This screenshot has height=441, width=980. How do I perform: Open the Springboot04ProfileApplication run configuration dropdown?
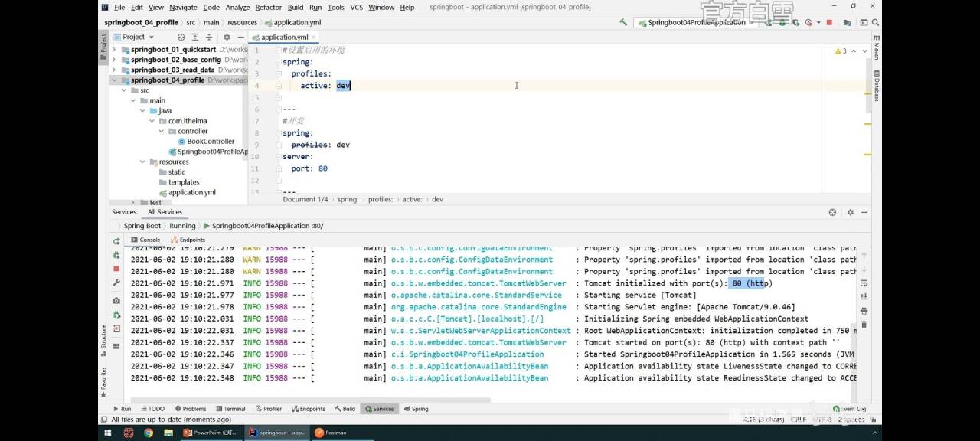coord(696,23)
